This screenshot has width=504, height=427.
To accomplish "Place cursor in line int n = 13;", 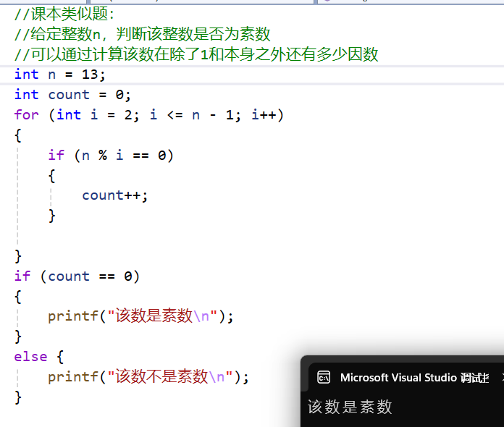I will (x=59, y=75).
